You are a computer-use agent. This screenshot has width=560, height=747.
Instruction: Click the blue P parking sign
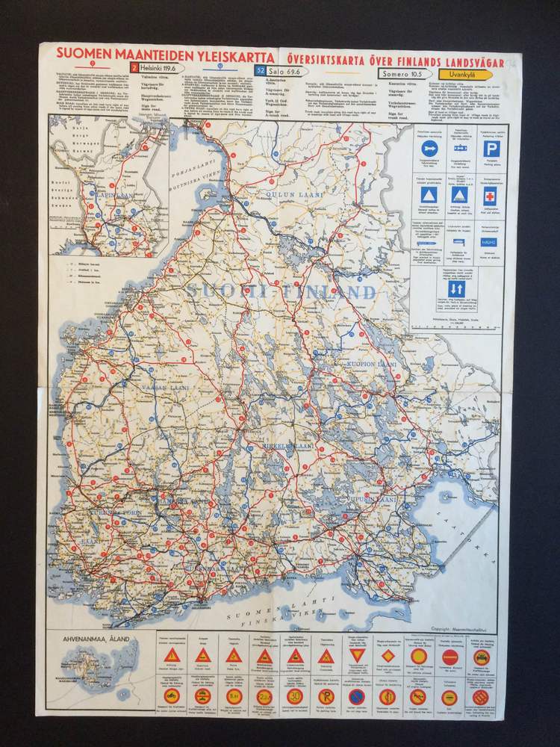pyautogui.click(x=491, y=149)
